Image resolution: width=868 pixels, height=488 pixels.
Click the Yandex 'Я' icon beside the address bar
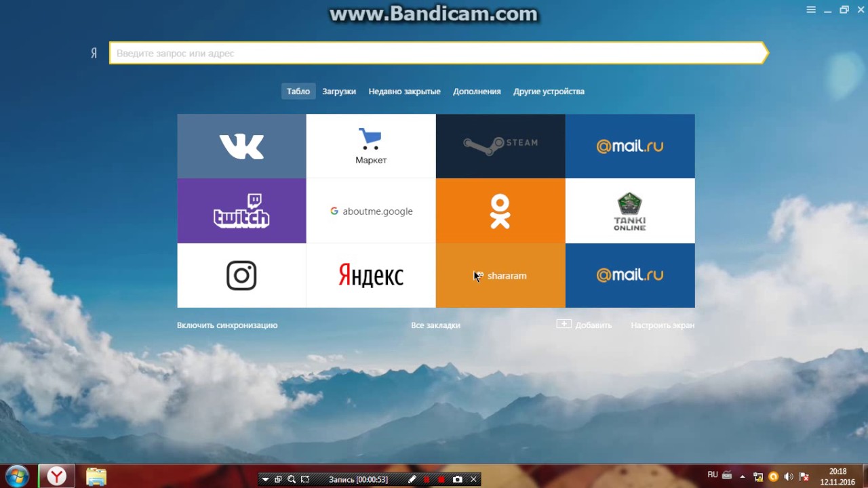94,53
